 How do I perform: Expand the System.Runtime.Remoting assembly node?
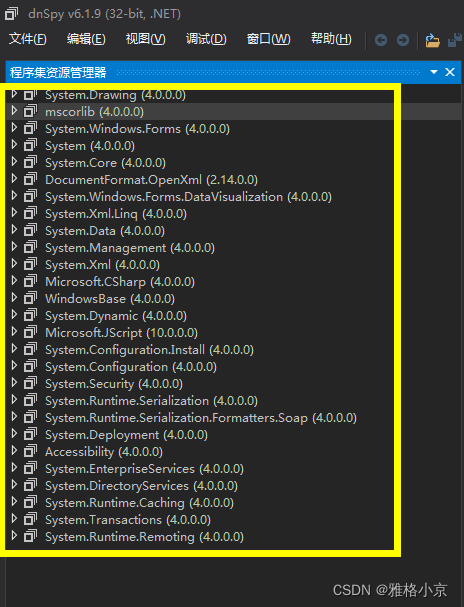click(14, 536)
